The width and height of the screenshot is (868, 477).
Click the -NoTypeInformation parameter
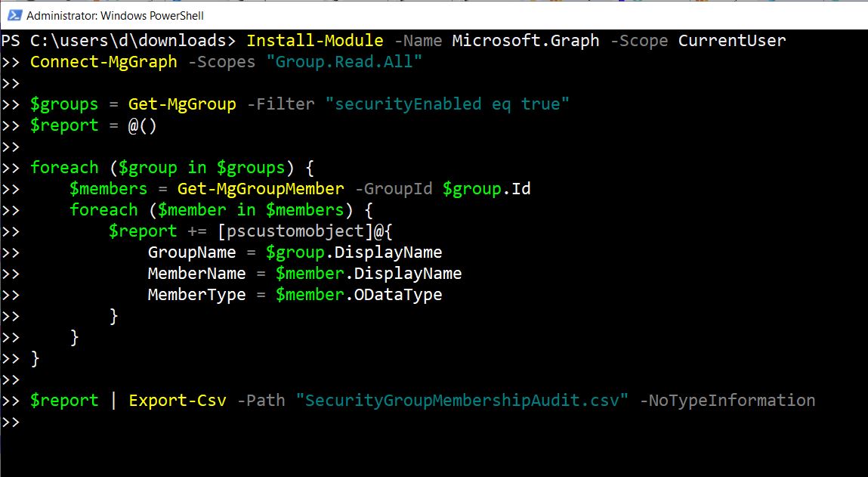tap(727, 400)
